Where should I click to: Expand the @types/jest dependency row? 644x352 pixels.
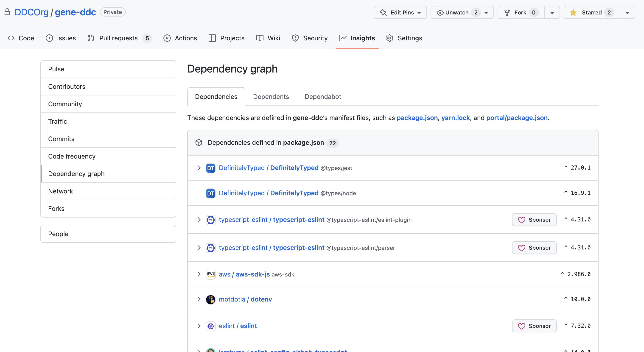click(x=199, y=168)
